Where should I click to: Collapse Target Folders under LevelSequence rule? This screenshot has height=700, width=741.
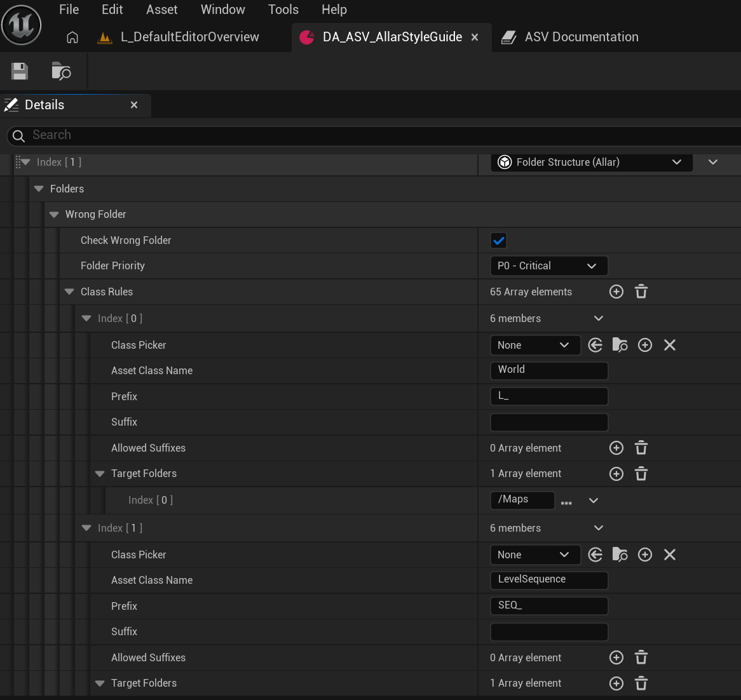100,683
